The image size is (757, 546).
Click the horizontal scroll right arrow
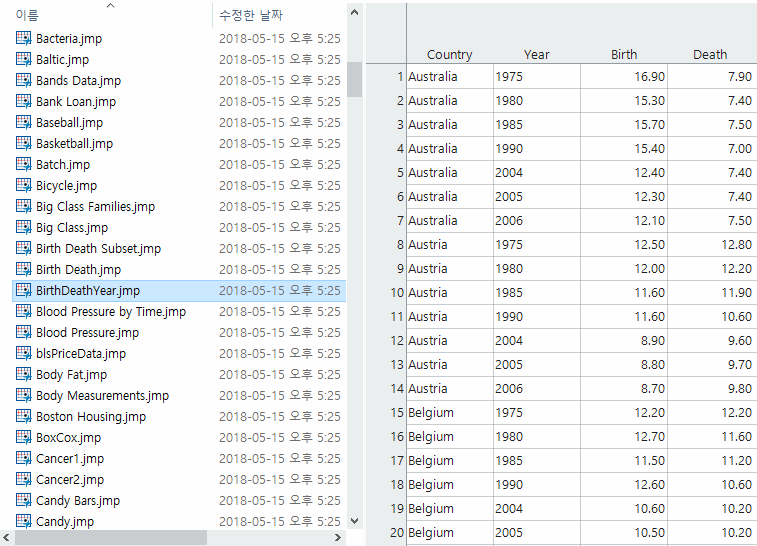coord(337,537)
